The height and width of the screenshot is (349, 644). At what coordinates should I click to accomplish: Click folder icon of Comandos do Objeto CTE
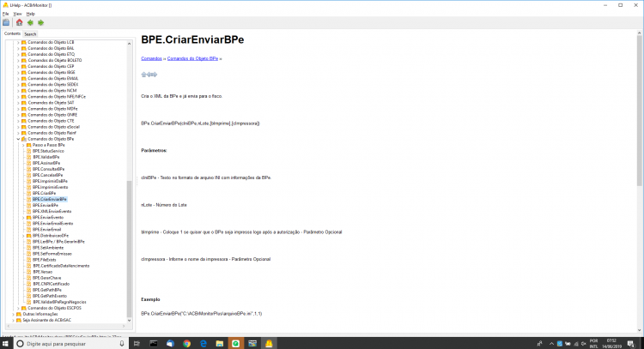pos(24,121)
